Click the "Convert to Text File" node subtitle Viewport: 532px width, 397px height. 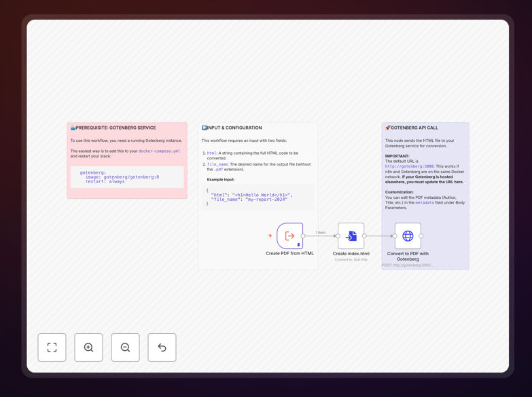click(x=351, y=260)
